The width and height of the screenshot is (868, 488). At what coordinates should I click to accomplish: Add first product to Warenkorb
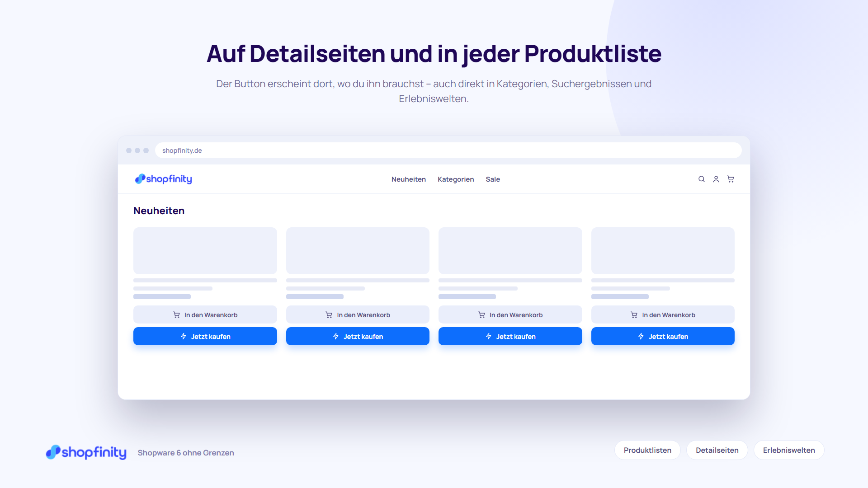point(205,314)
